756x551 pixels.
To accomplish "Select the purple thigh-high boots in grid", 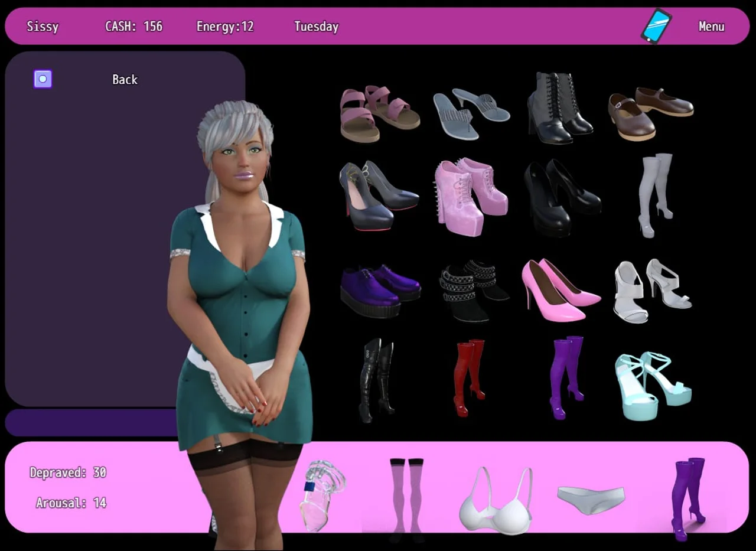I will point(566,377).
